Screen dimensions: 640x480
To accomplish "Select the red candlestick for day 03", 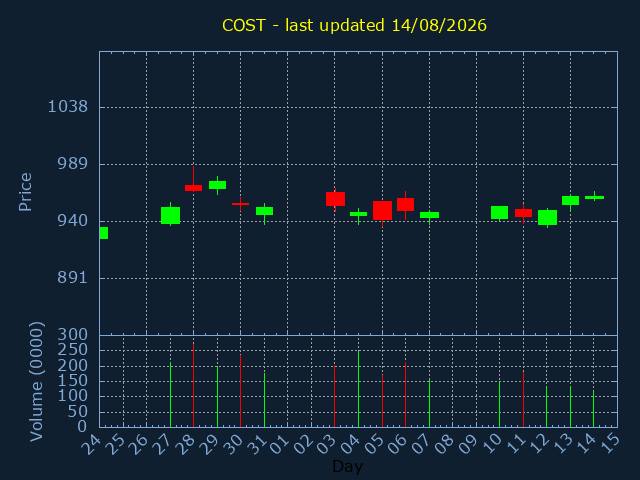I will click(335, 199).
